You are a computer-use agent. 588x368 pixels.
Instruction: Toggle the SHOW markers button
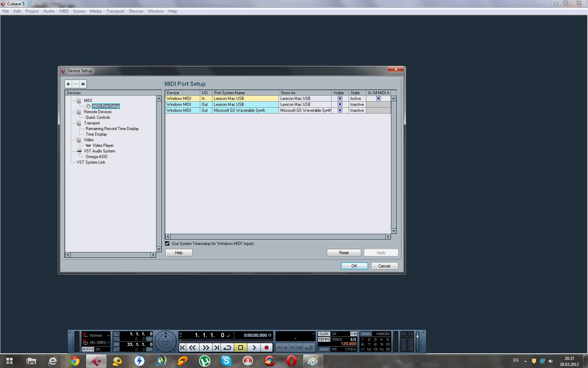tap(366, 333)
